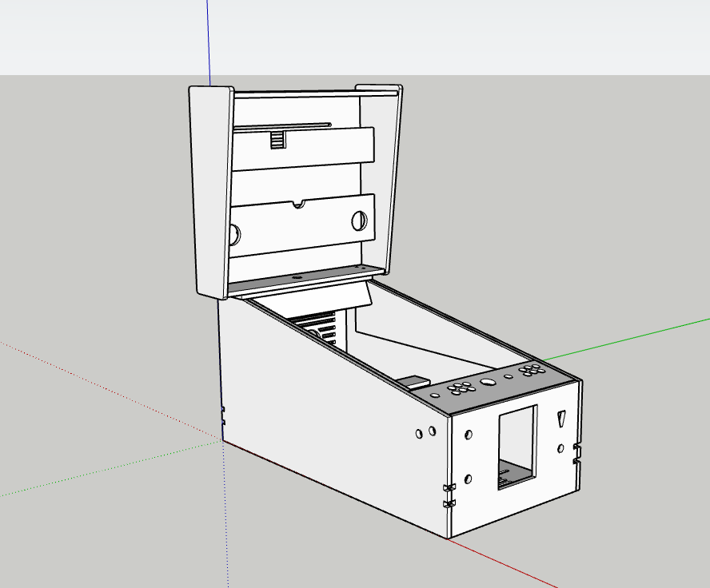The image size is (710, 588).
Task: Click the blue vertical axis above the model
Action: 208,40
